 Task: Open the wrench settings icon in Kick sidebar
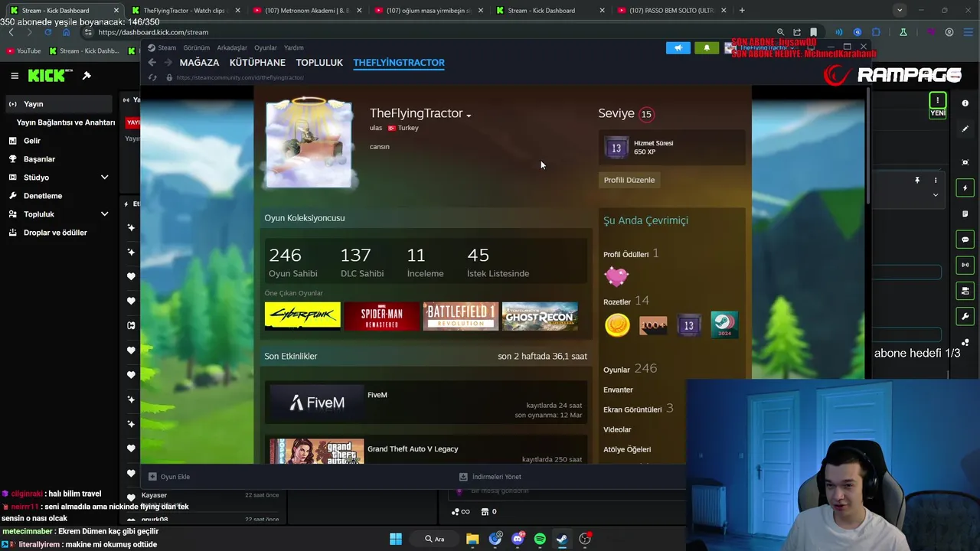(965, 316)
